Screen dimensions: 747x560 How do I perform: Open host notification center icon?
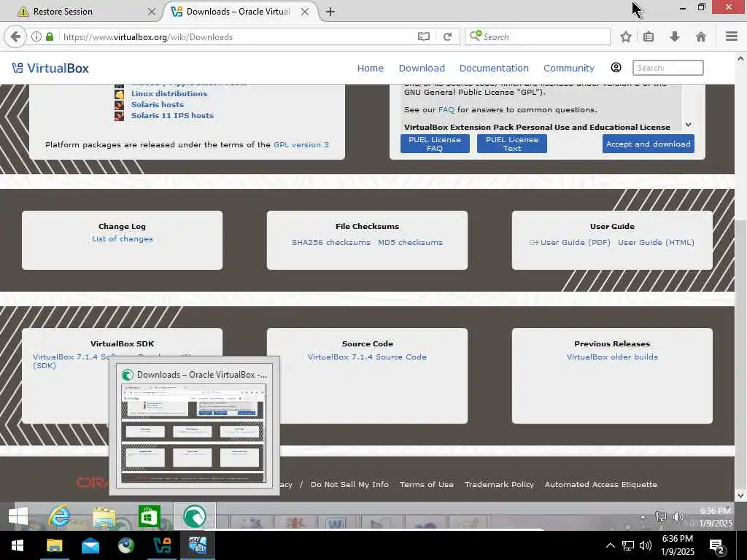(718, 545)
